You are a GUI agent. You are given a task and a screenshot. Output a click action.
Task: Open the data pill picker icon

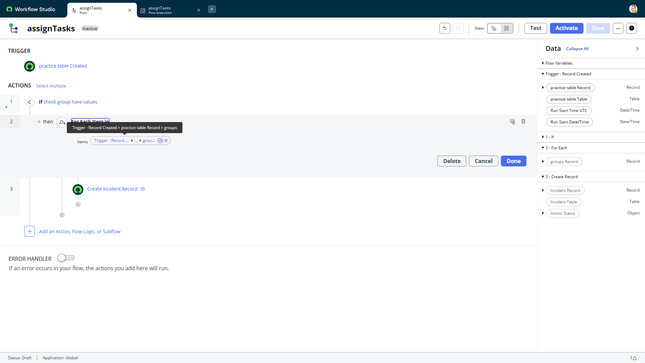(x=160, y=141)
